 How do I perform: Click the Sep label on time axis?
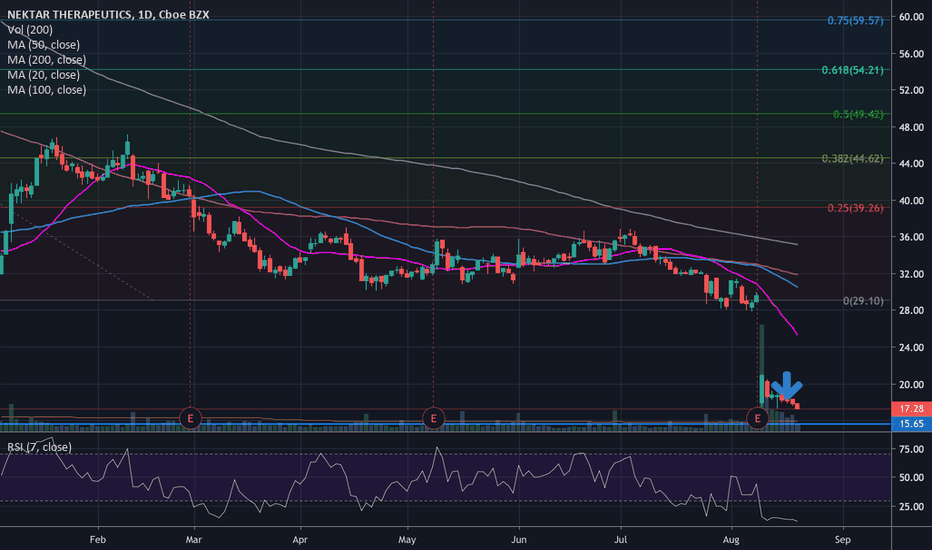tap(842, 540)
